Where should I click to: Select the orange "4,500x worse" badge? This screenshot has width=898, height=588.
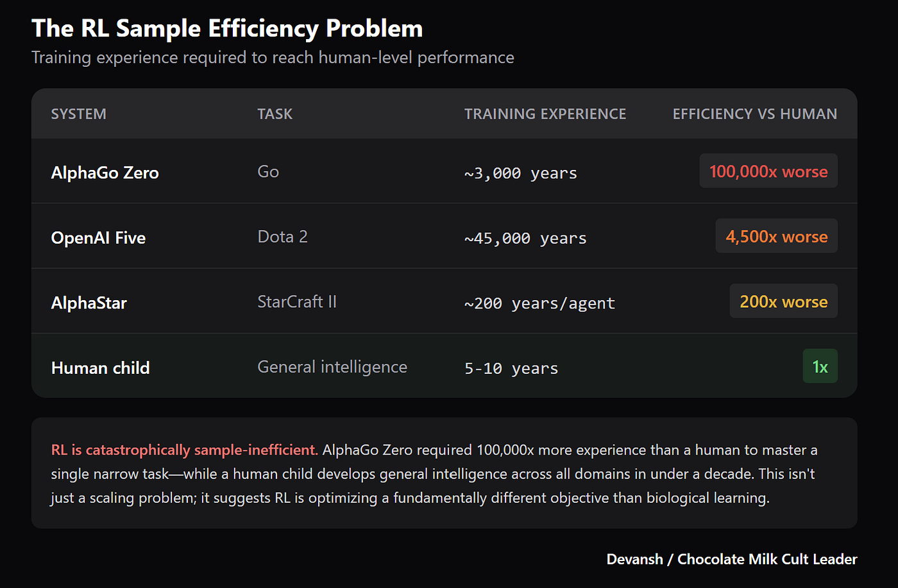coord(776,237)
